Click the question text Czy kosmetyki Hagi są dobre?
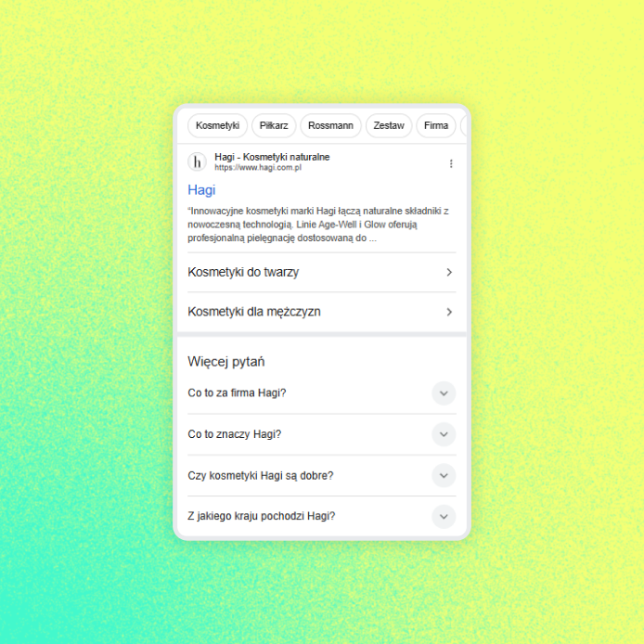644x644 pixels. click(261, 476)
